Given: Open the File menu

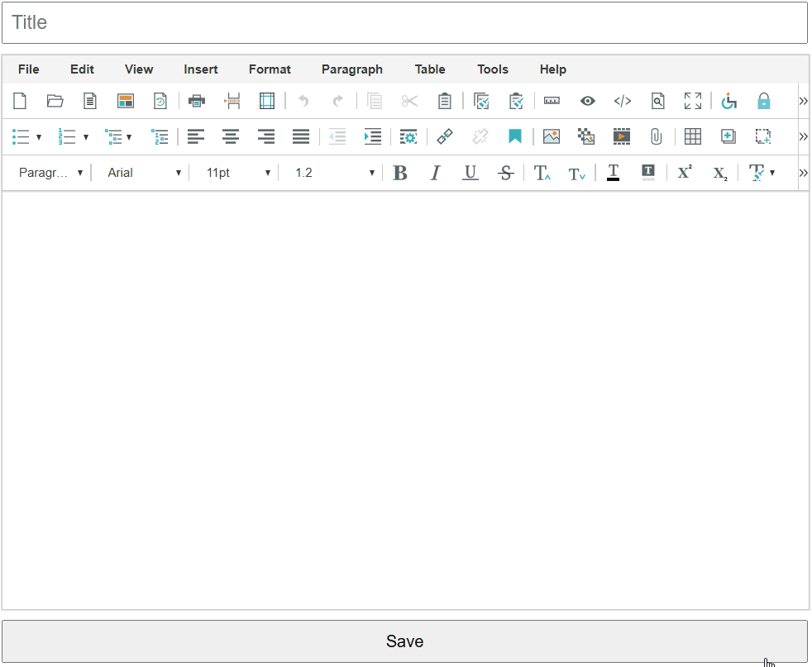Looking at the screenshot, I should tap(28, 69).
